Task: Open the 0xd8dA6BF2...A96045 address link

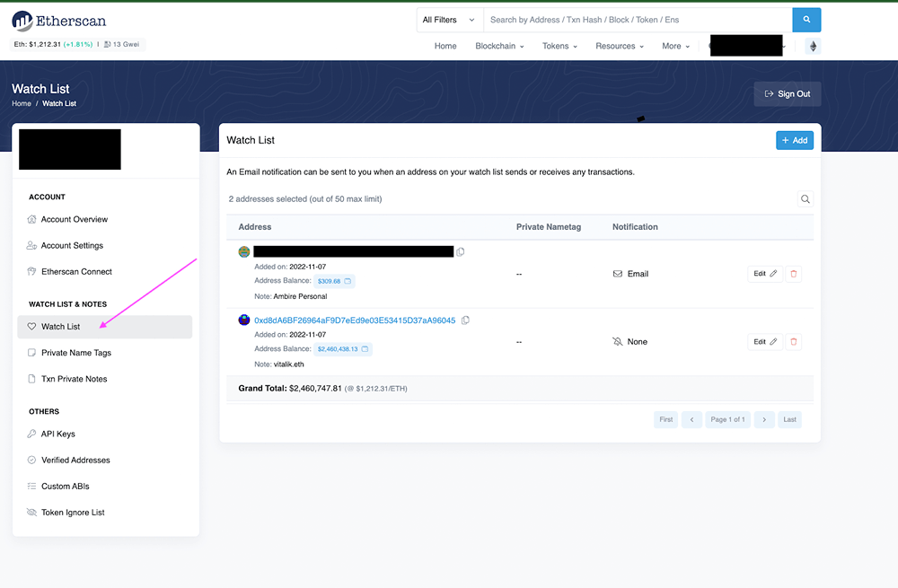Action: 355,320
